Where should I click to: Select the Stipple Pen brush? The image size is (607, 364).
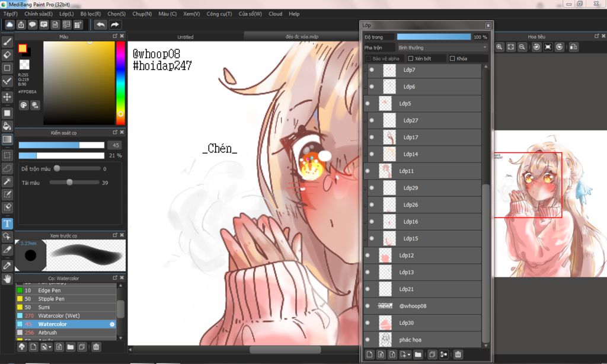point(66,299)
